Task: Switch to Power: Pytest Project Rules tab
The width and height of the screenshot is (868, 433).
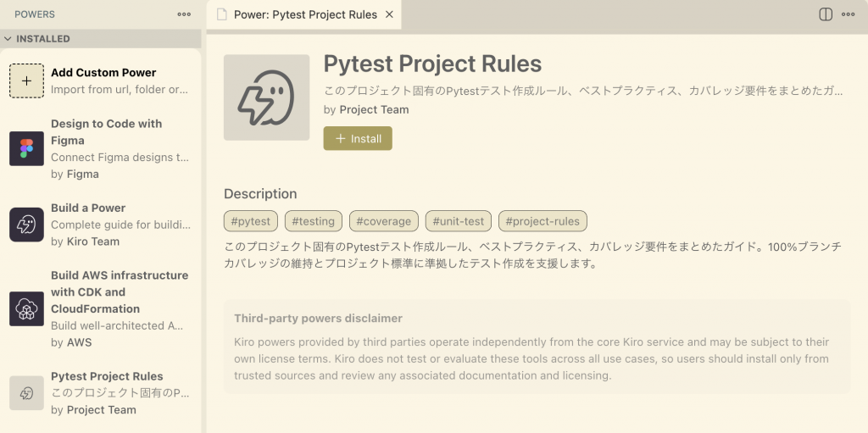Action: coord(303,14)
